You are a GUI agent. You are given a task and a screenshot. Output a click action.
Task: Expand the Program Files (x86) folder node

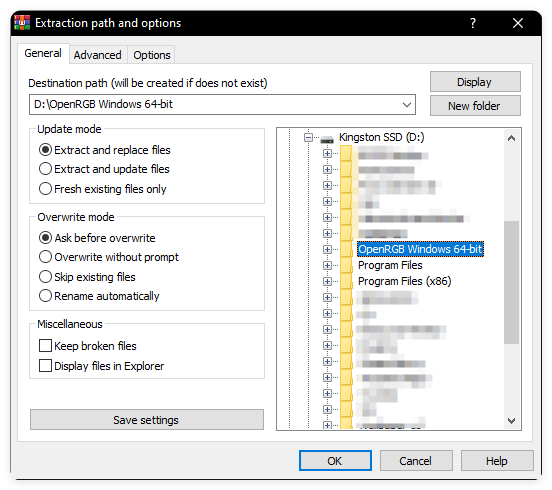(327, 282)
